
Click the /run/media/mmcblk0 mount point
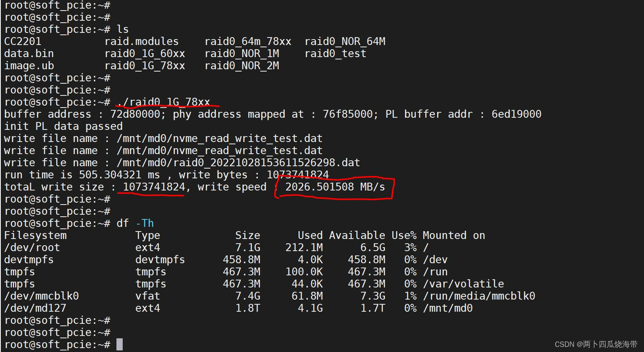point(479,296)
